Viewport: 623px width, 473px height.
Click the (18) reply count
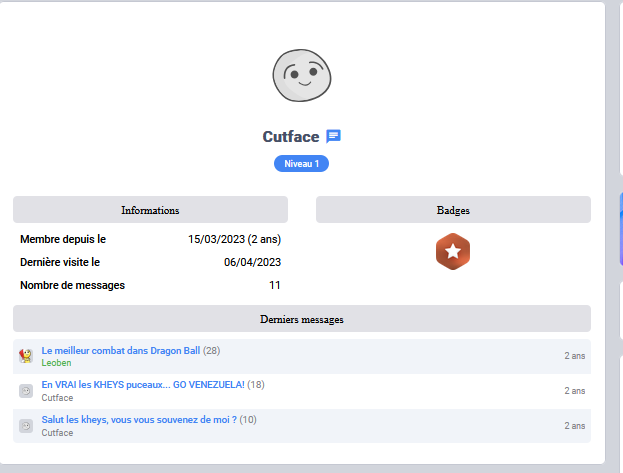(x=256, y=385)
